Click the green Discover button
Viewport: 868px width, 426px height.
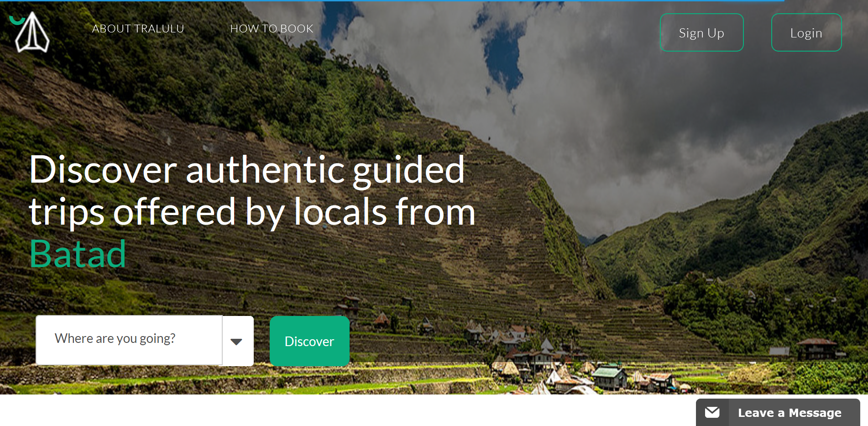(309, 341)
